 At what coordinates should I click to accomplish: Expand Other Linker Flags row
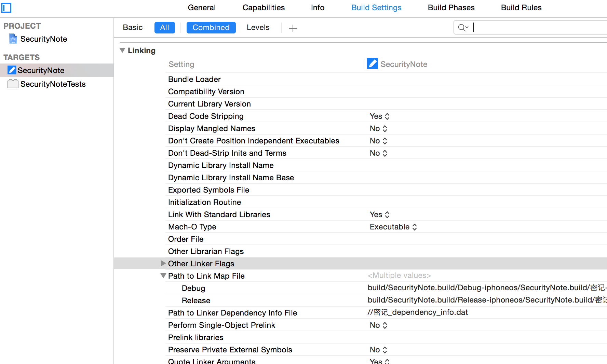(x=163, y=263)
